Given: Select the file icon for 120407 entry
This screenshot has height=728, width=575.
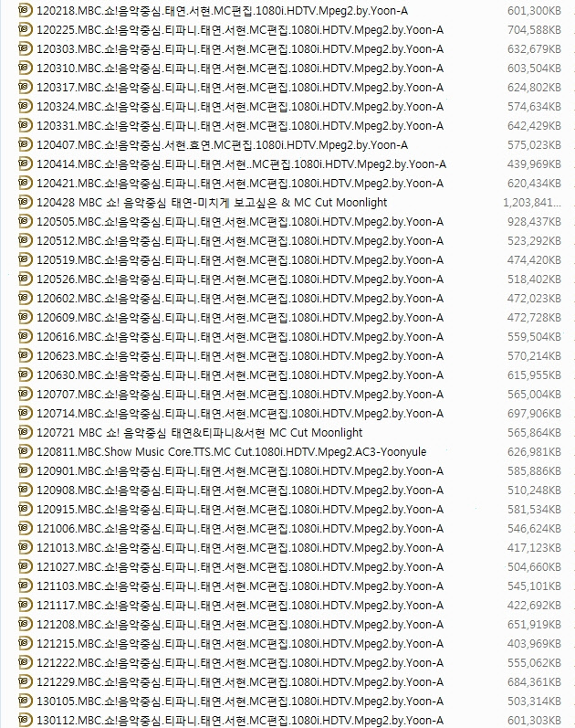Looking at the screenshot, I should 26,144.
